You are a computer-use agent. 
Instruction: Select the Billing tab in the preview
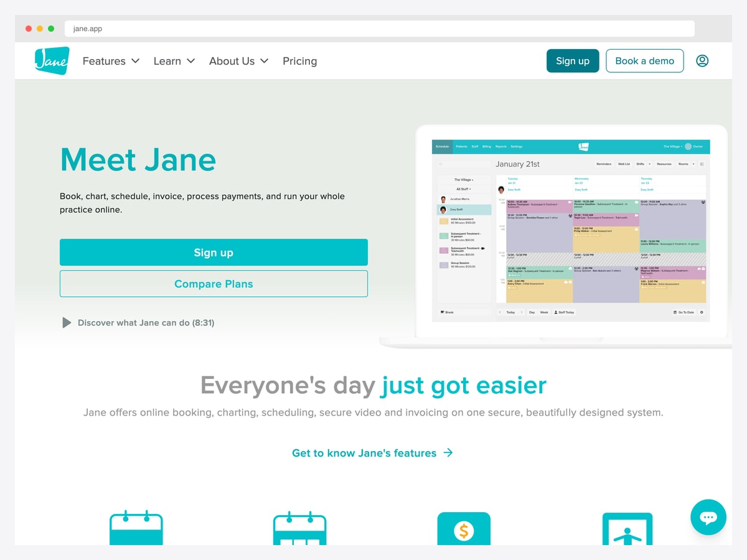point(486,147)
